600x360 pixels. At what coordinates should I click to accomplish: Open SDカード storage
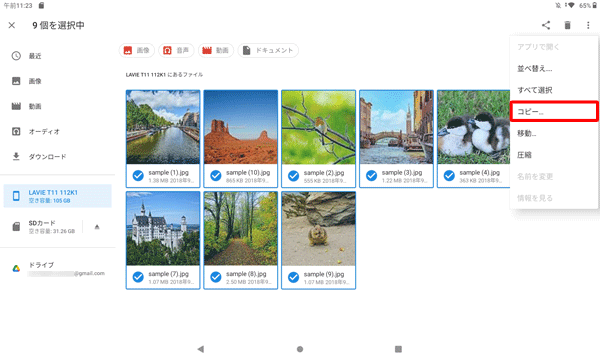[x=42, y=226]
